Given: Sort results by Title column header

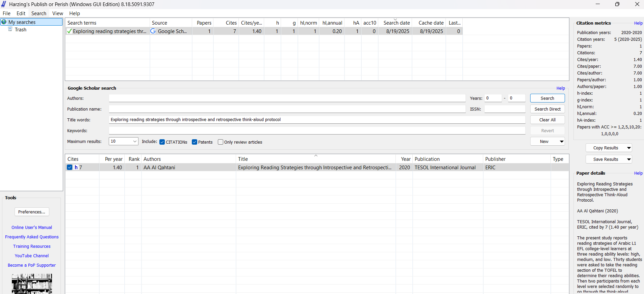Looking at the screenshot, I should pyautogui.click(x=316, y=159).
